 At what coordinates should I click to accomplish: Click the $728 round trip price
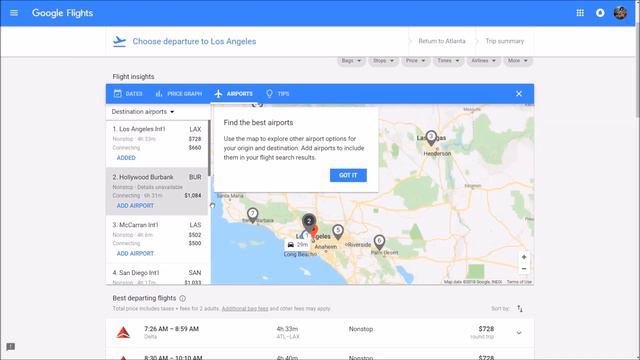486,329
